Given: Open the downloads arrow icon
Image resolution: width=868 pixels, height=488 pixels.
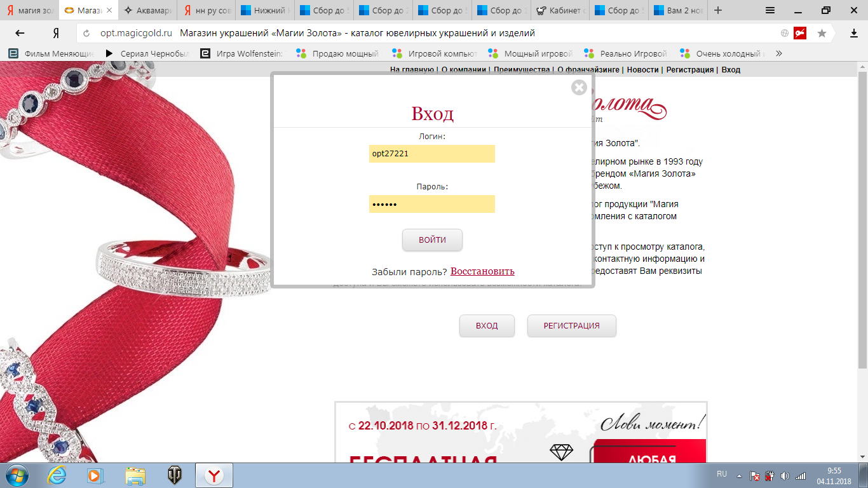Looking at the screenshot, I should click(x=854, y=33).
